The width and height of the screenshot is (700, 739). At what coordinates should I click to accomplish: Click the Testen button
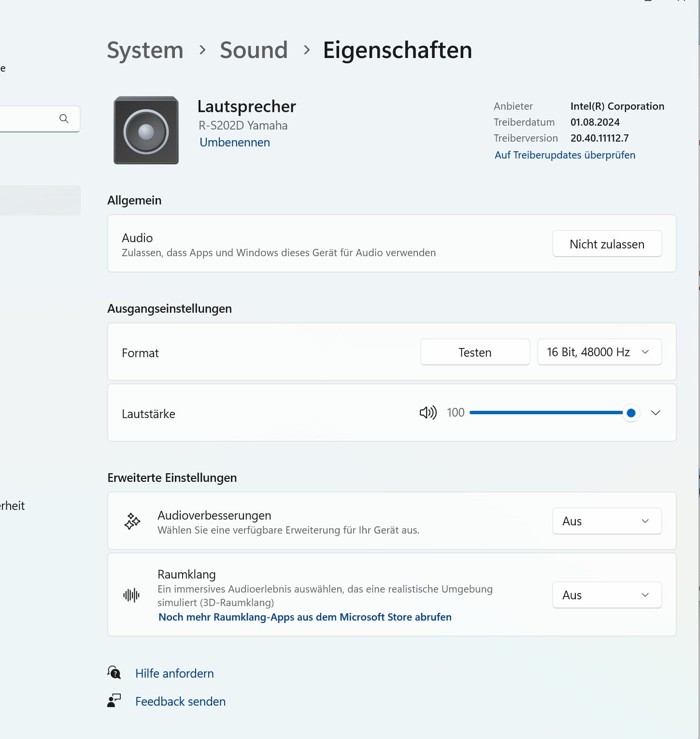[475, 352]
